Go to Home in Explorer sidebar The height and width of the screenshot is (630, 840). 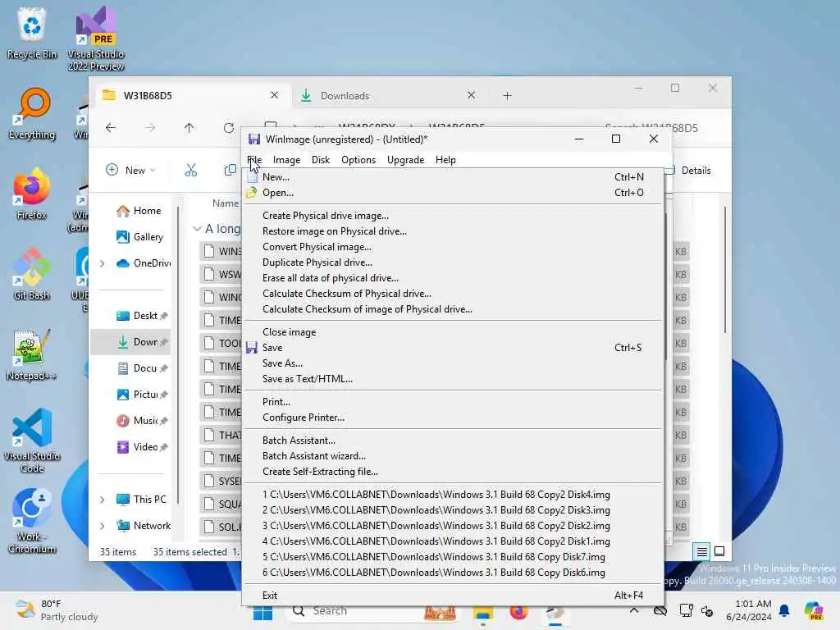[x=139, y=211]
